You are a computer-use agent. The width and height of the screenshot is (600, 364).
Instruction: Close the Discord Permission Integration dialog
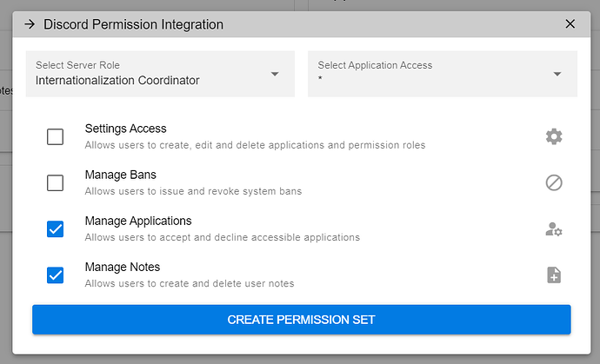point(570,23)
